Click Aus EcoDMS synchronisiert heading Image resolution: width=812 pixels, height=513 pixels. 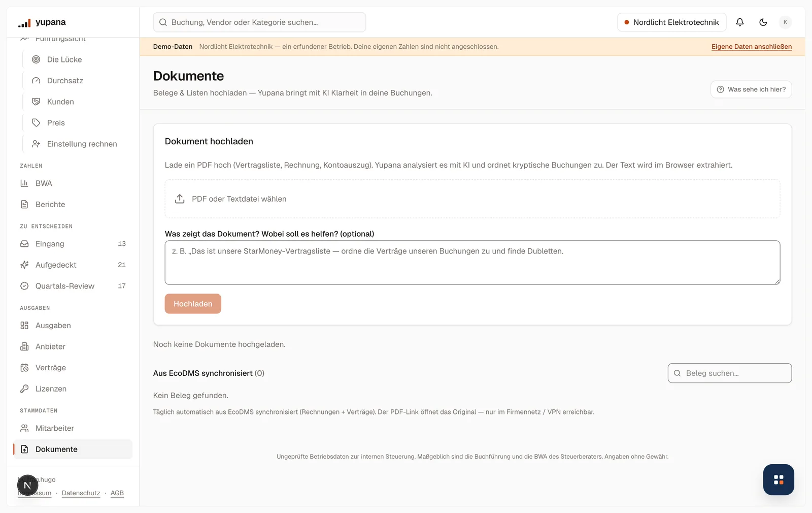pyautogui.click(x=209, y=373)
